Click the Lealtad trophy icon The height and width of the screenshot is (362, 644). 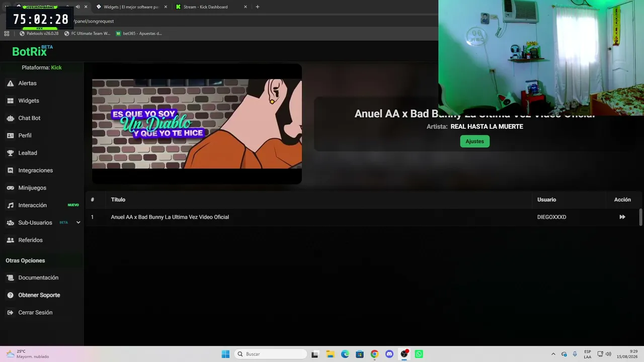click(x=10, y=153)
